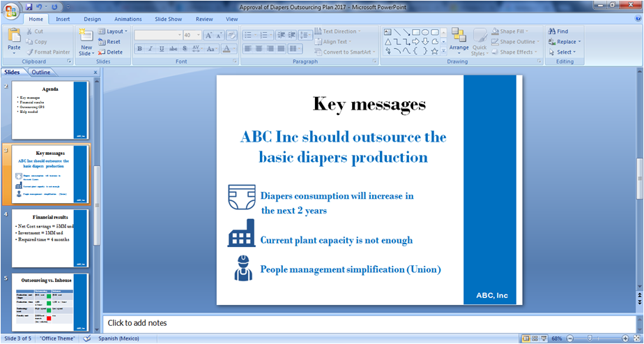Open the Arrange dropdown

(459, 43)
